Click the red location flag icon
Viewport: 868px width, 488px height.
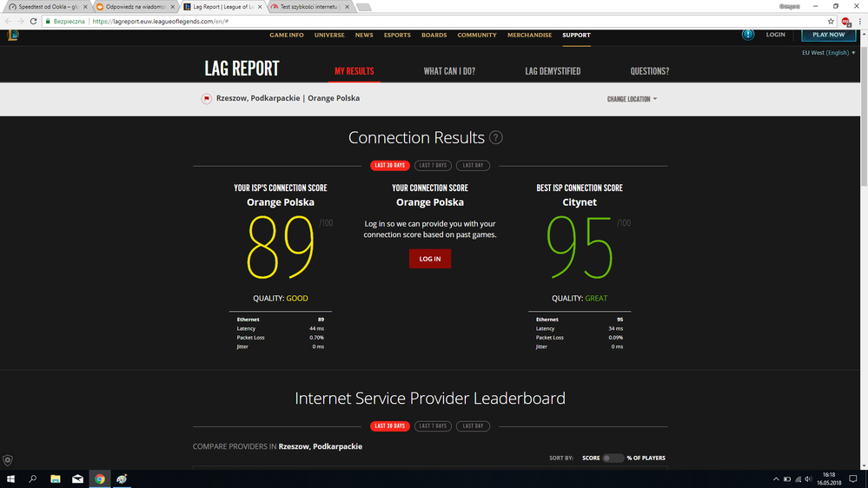point(207,98)
